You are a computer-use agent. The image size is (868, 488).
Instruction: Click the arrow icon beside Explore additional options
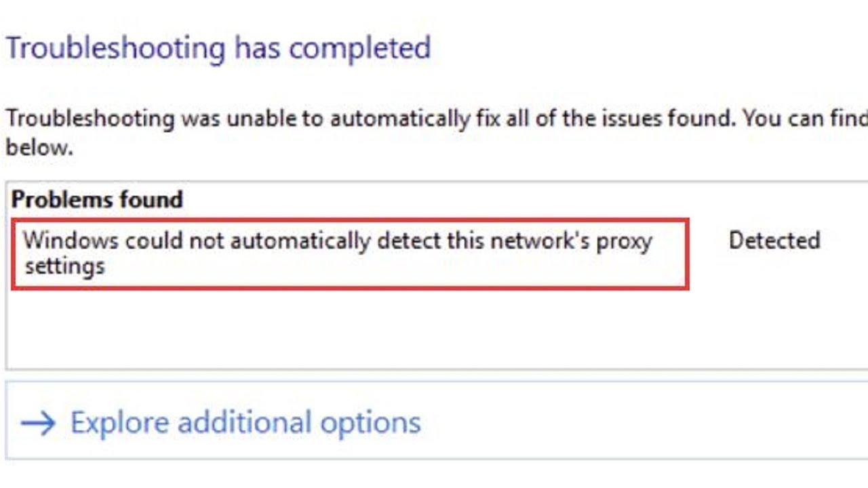(38, 424)
